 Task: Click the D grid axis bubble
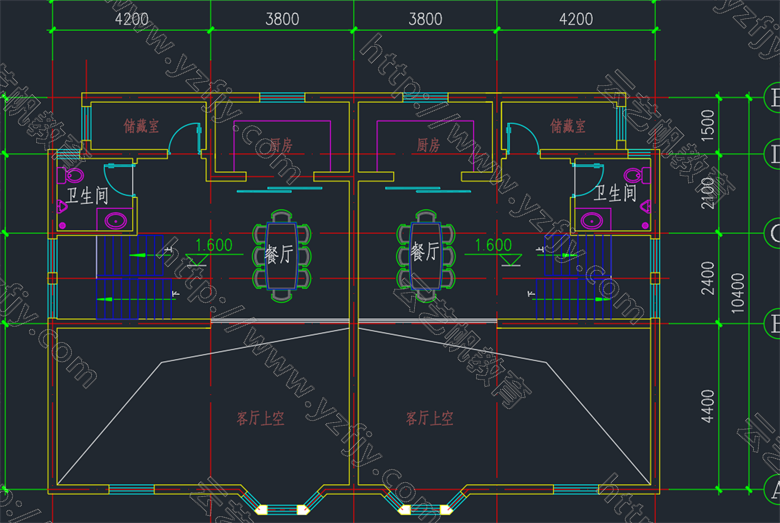(x=771, y=154)
